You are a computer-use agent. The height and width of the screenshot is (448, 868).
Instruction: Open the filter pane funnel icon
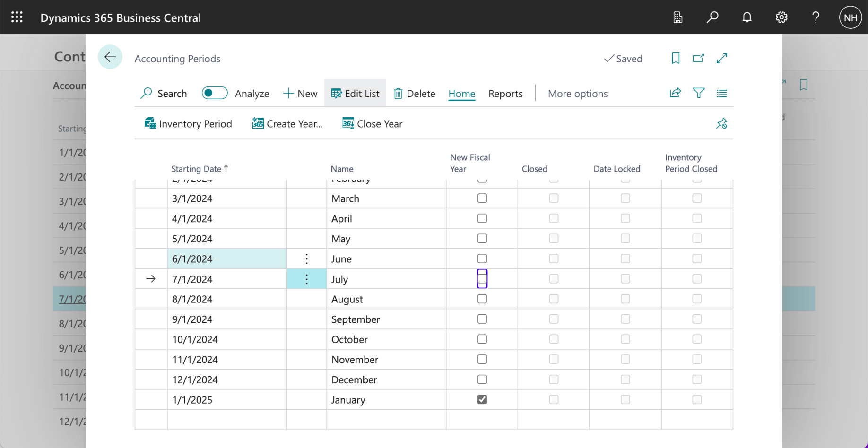point(699,93)
